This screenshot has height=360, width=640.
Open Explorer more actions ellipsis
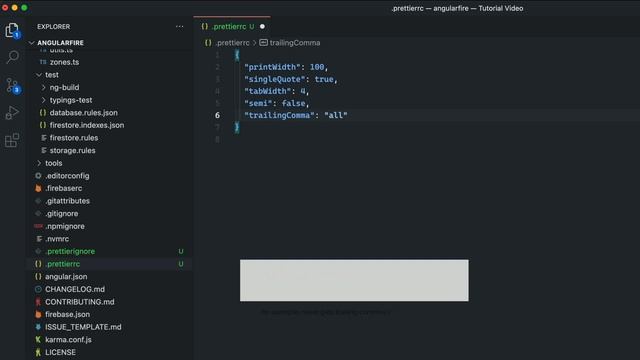[x=180, y=27]
